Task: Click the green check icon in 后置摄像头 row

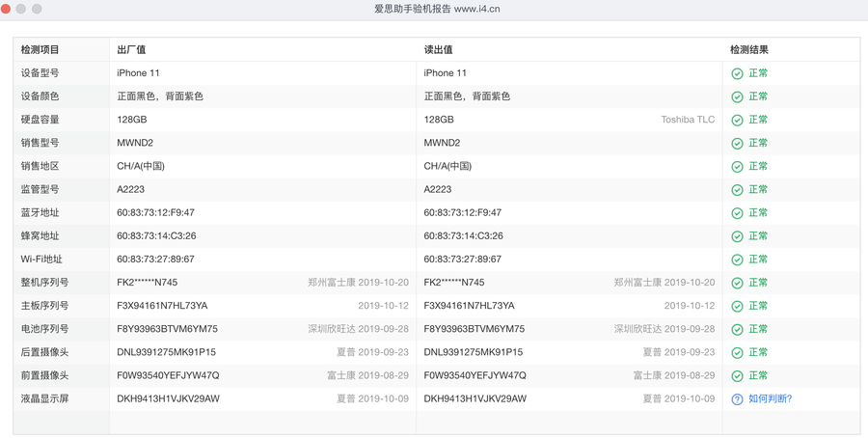Action: pyautogui.click(x=737, y=353)
